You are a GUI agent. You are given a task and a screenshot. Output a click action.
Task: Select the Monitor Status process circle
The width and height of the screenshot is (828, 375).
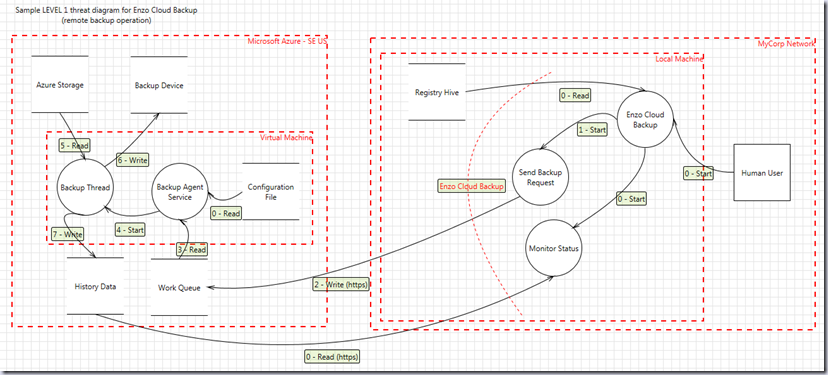553,248
